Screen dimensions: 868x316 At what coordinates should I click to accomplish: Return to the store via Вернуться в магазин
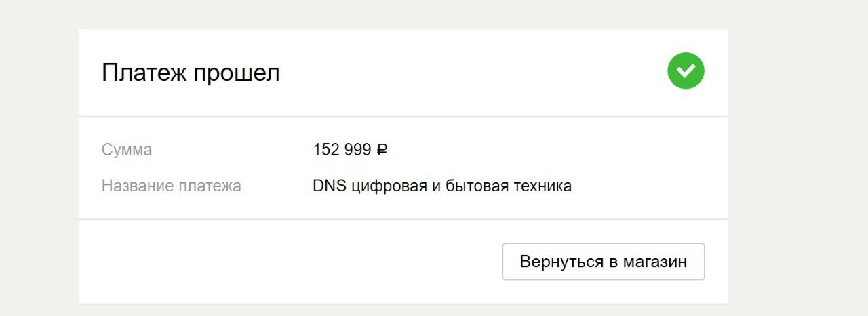coord(604,262)
